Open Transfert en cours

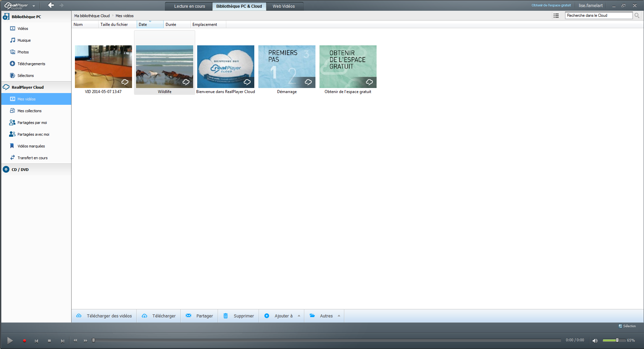[x=36, y=158]
